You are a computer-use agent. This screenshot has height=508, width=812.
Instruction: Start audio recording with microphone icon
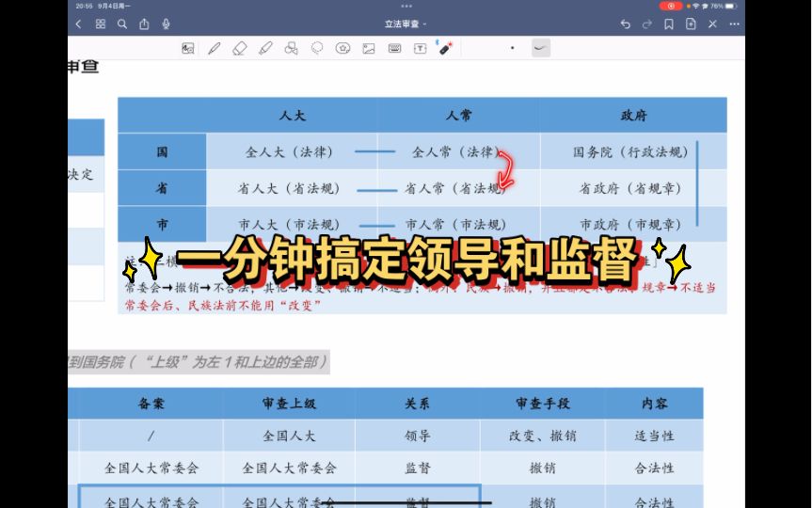(x=166, y=24)
